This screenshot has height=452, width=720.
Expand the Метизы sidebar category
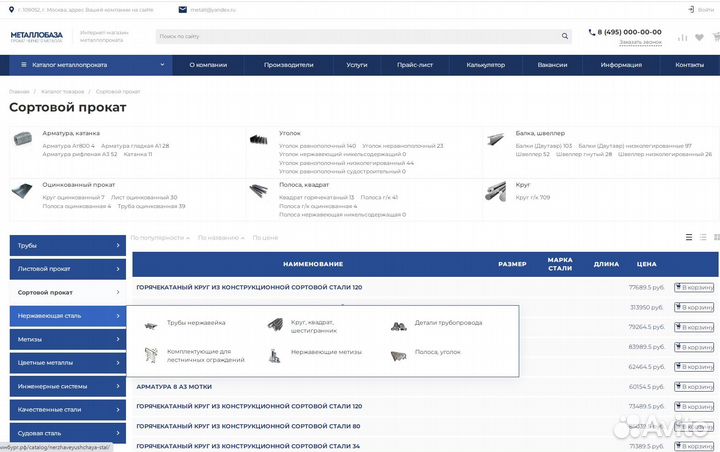pyautogui.click(x=68, y=339)
